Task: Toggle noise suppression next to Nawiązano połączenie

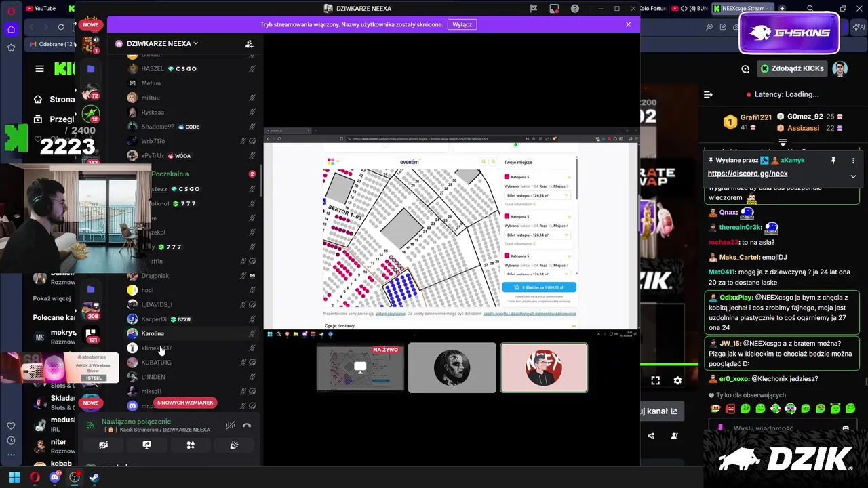Action: 231,426
